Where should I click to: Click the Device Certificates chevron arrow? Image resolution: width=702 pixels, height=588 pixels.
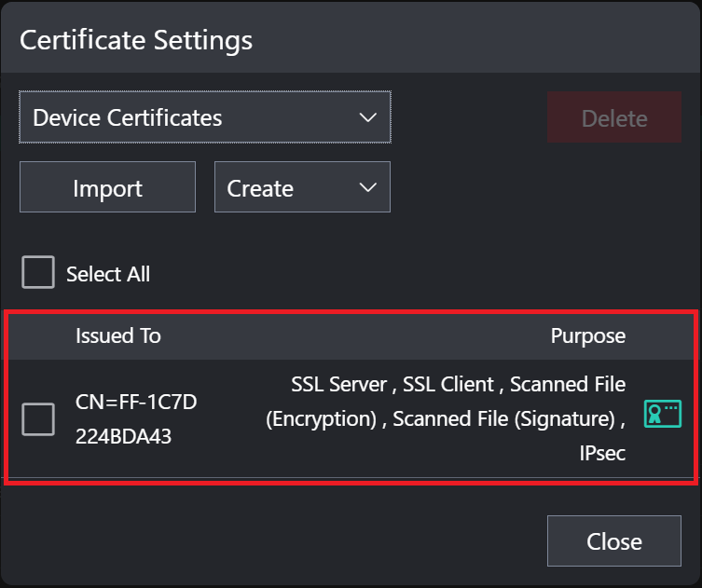(367, 118)
